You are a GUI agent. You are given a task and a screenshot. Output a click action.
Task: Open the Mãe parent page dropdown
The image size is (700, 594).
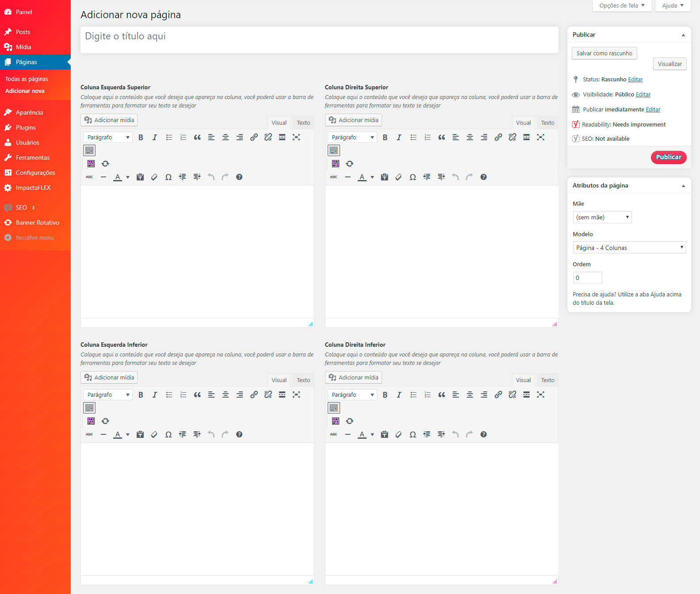coord(602,217)
